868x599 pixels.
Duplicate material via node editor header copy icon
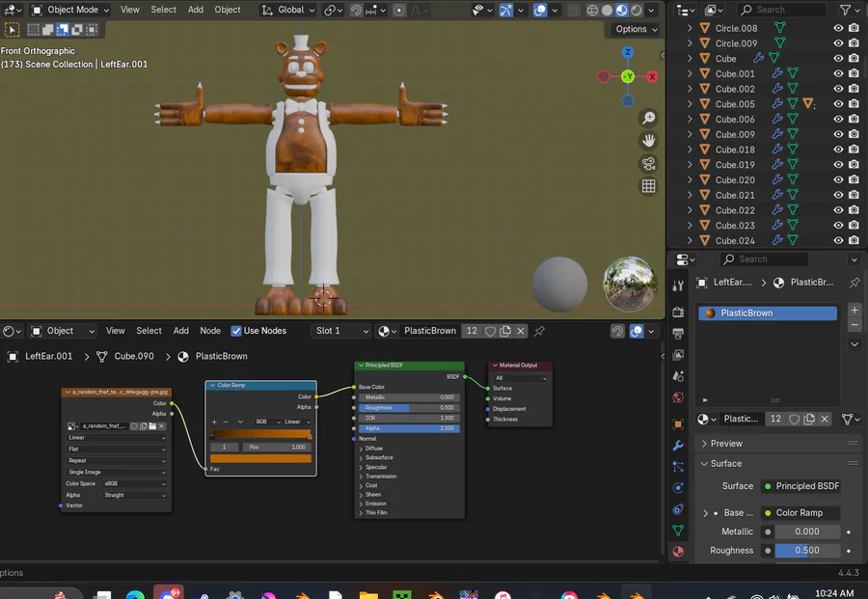[x=505, y=331]
